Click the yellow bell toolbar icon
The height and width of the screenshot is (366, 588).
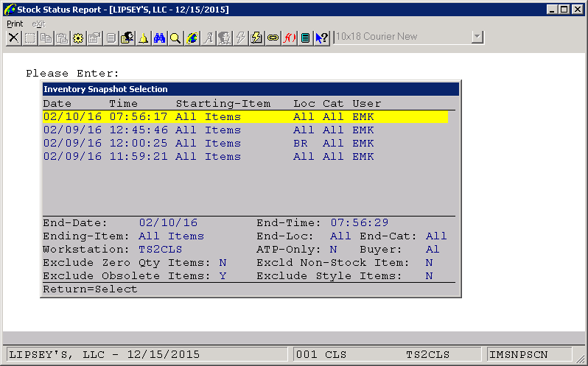click(x=143, y=38)
